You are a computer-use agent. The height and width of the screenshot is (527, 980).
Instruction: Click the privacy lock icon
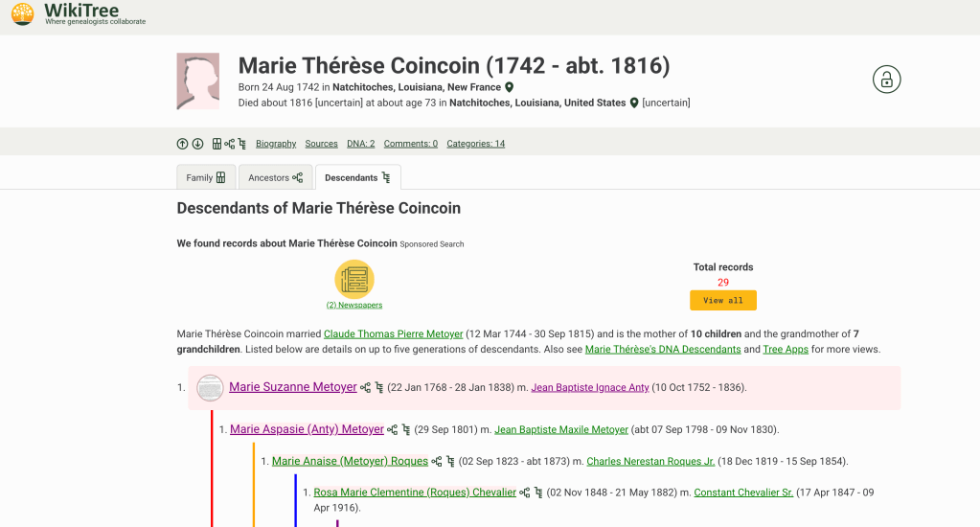point(887,80)
